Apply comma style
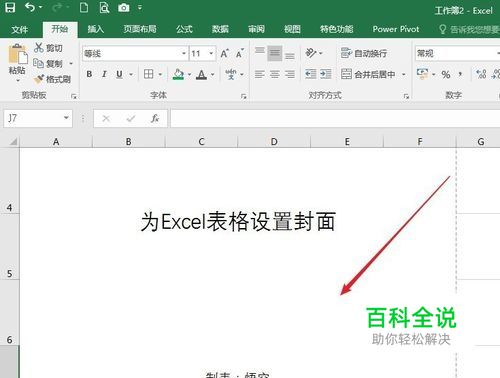 click(460, 74)
